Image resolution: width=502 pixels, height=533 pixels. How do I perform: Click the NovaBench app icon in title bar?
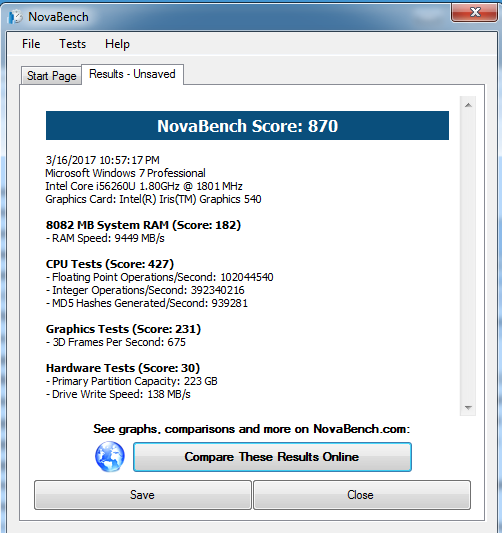point(15,17)
